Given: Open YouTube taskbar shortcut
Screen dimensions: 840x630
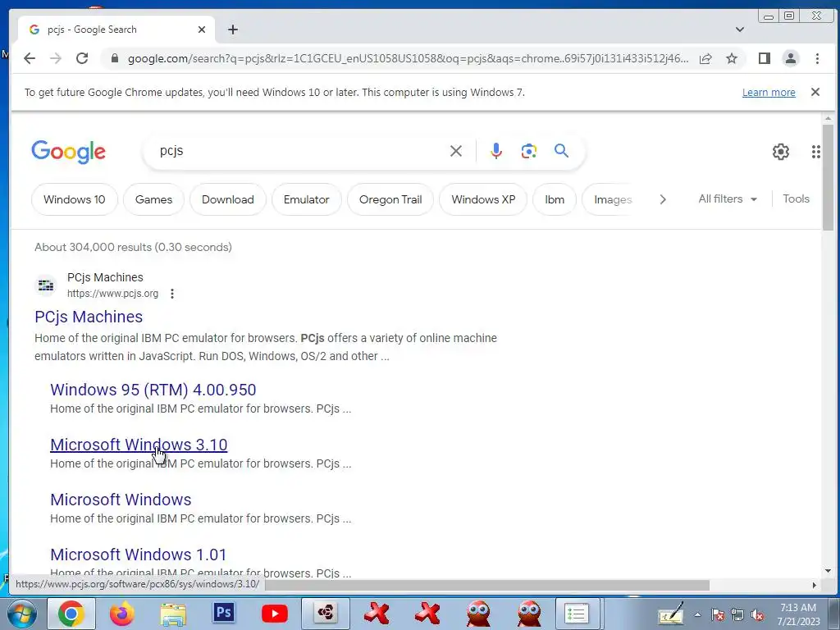Looking at the screenshot, I should (x=274, y=614).
